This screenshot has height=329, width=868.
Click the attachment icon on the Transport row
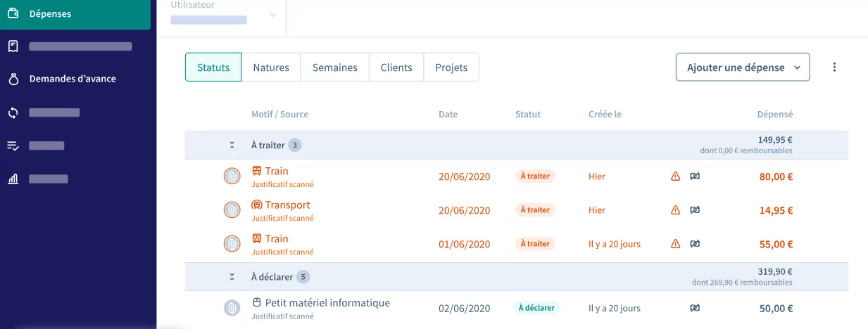click(232, 210)
